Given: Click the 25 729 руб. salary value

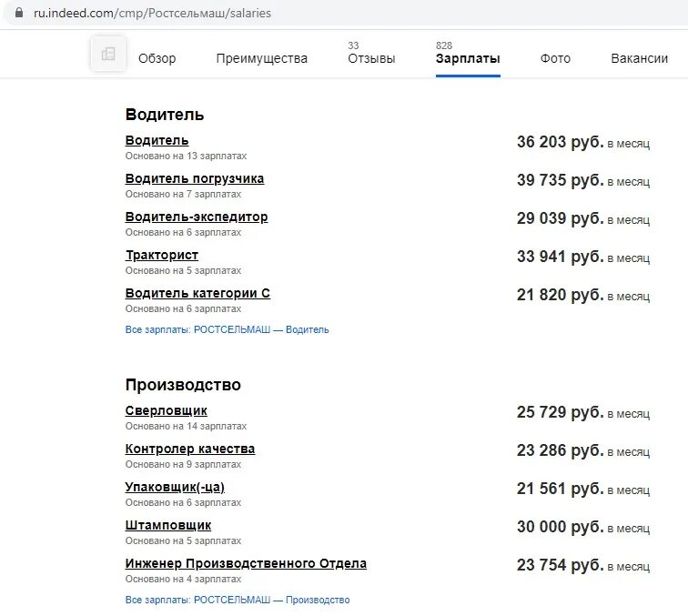Looking at the screenshot, I should click(561, 412).
